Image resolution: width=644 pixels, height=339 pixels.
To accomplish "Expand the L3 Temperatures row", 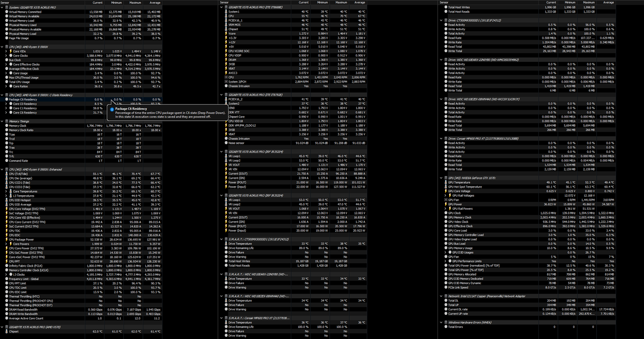I will coord(6,196).
